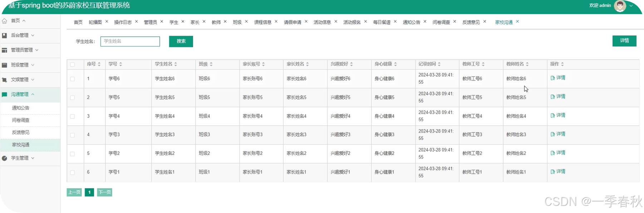Open the 通知公告 sidebar item
This screenshot has height=213, width=644.
pos(21,108)
